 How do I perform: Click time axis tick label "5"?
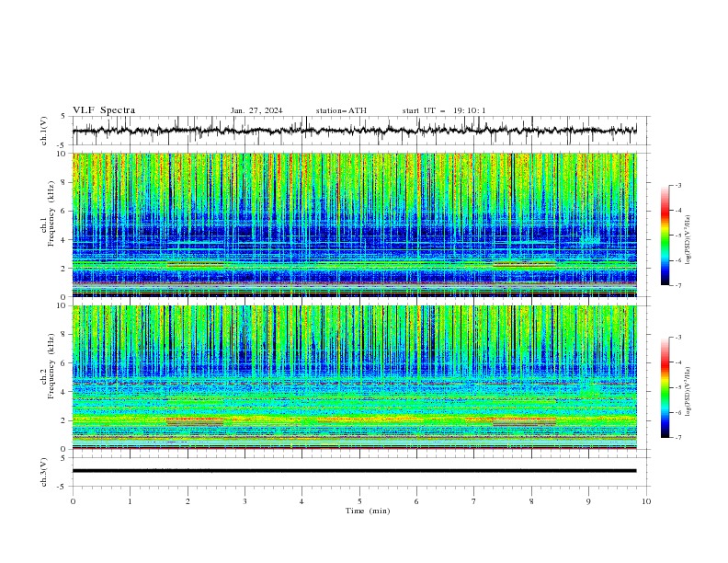click(x=359, y=501)
